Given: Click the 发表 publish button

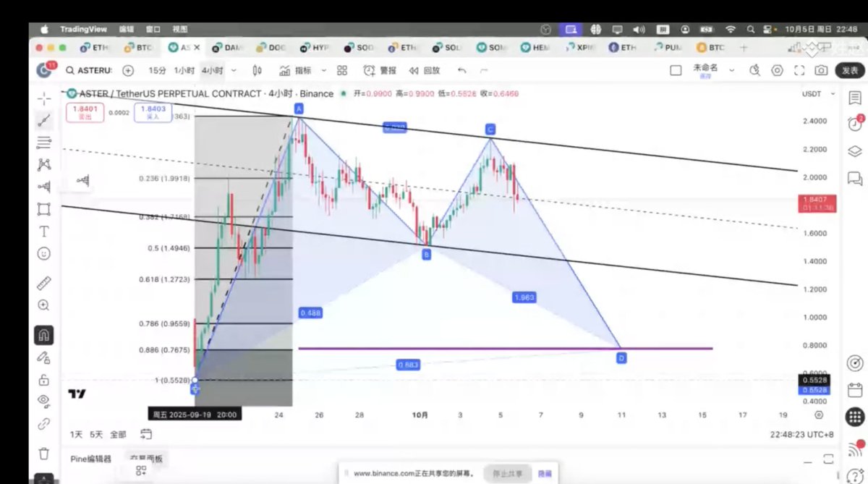Looking at the screenshot, I should tap(850, 70).
